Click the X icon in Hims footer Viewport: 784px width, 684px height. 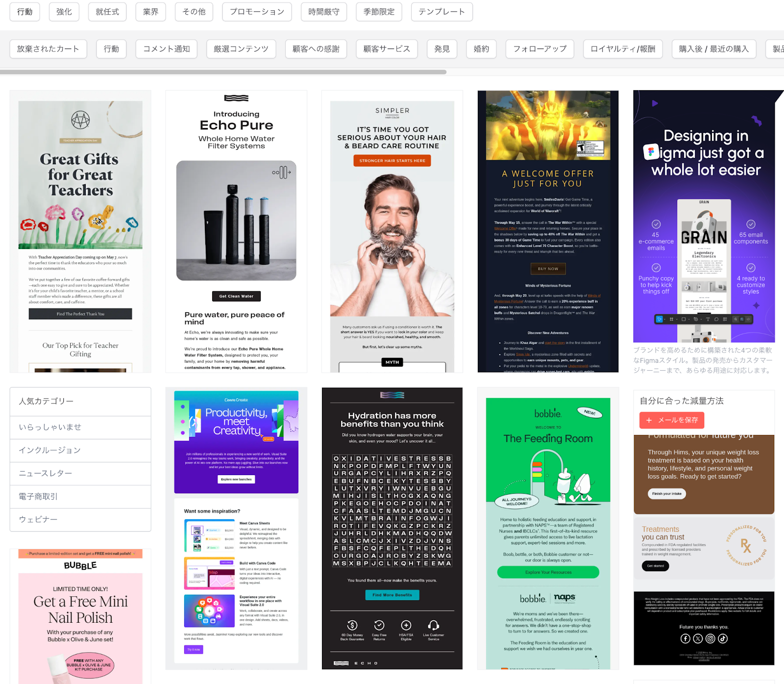click(x=698, y=638)
